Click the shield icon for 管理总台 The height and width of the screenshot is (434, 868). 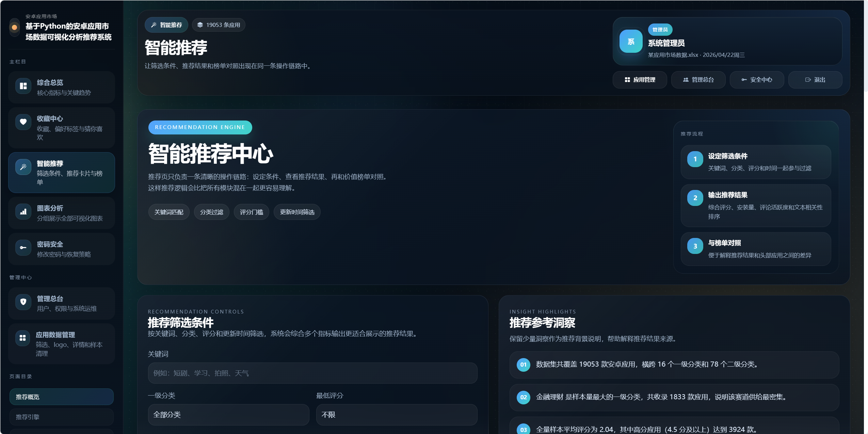point(23,302)
